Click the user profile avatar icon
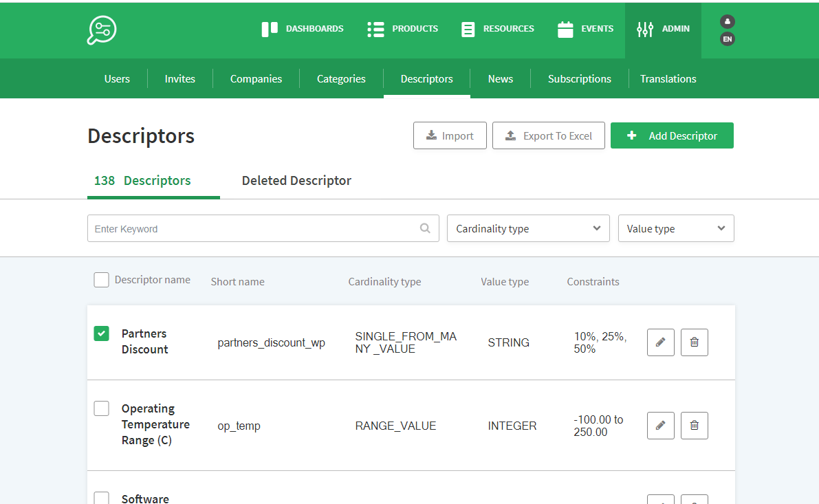Viewport: 819px width, 504px height. (x=728, y=21)
